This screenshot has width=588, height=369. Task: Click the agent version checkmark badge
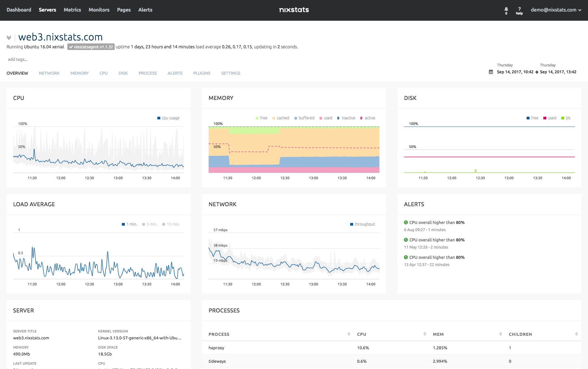91,47
